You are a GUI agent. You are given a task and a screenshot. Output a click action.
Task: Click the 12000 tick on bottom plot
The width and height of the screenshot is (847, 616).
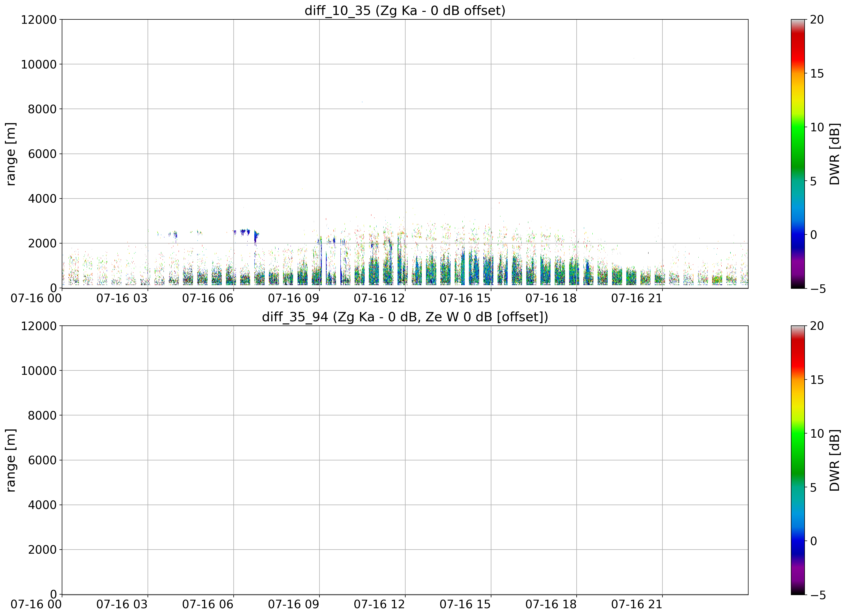39,326
